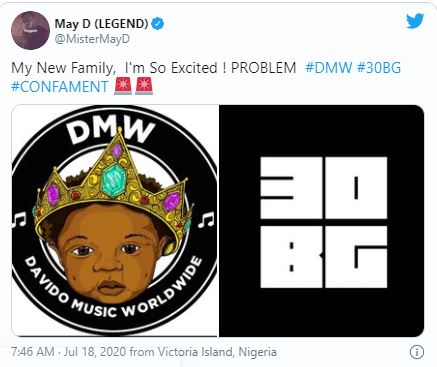Click the first red siren emoji

(x=123, y=87)
